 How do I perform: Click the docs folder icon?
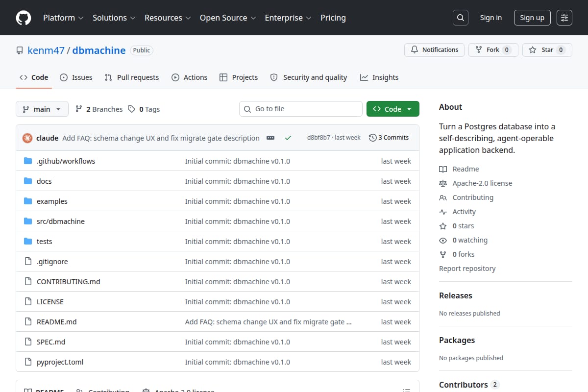pyautogui.click(x=28, y=181)
